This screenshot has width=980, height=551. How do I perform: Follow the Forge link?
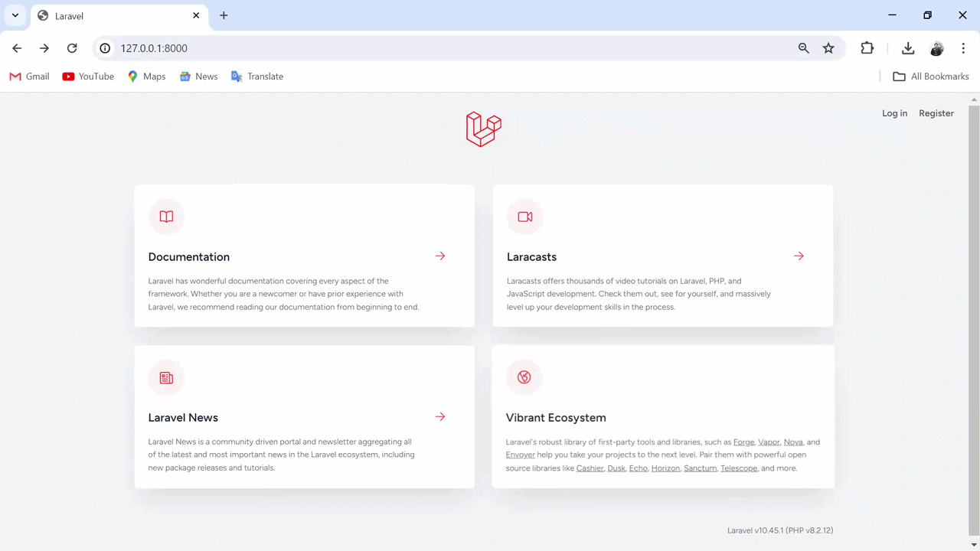(743, 442)
